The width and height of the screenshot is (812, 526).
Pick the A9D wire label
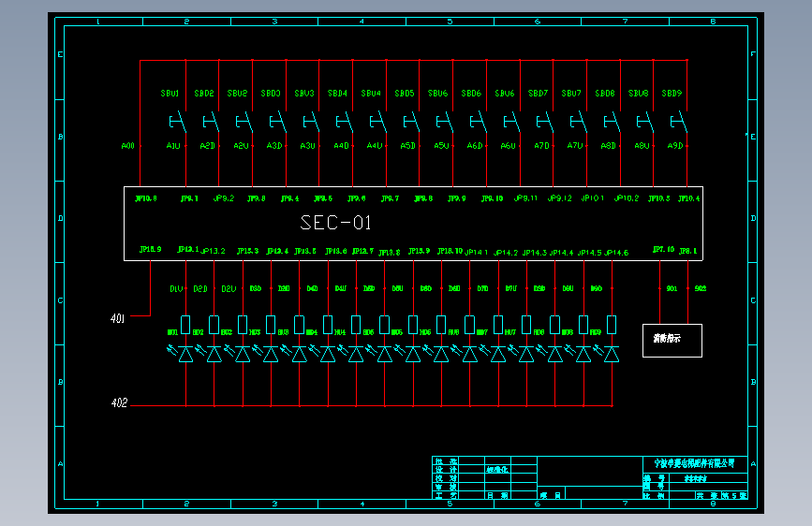675,146
